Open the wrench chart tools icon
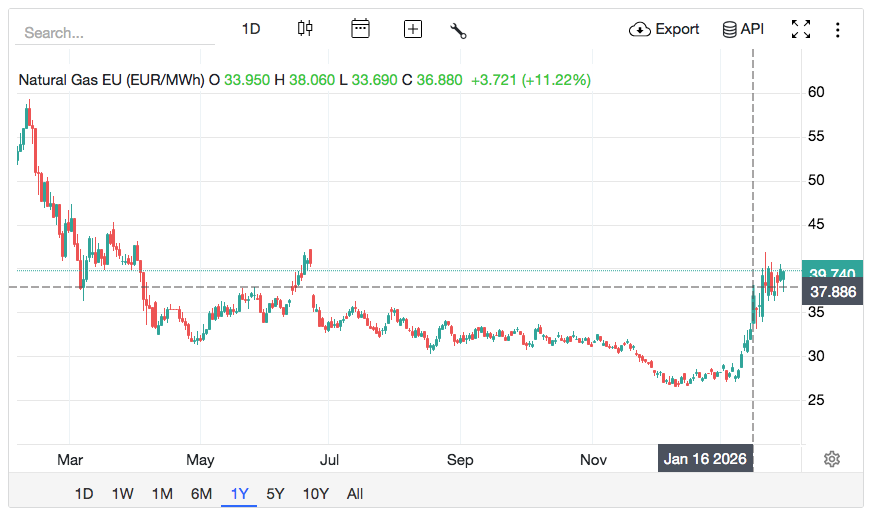The height and width of the screenshot is (524, 876). point(459,30)
